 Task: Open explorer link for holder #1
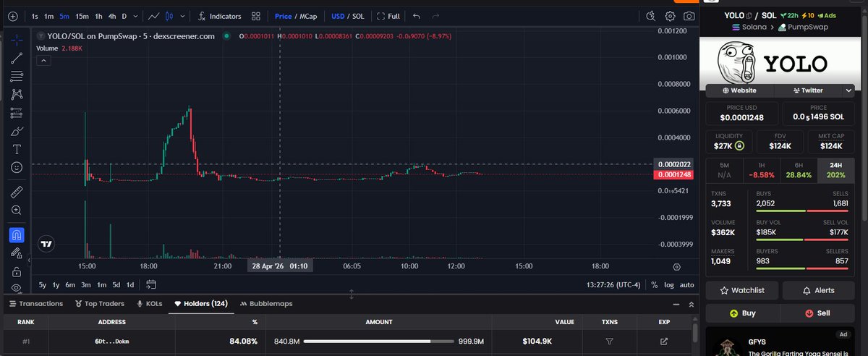pos(664,341)
